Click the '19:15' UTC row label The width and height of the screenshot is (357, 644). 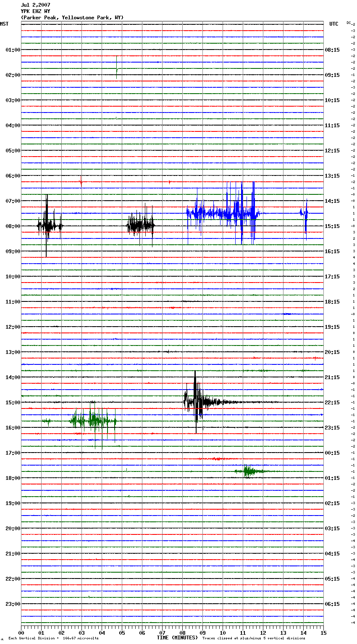point(332,327)
